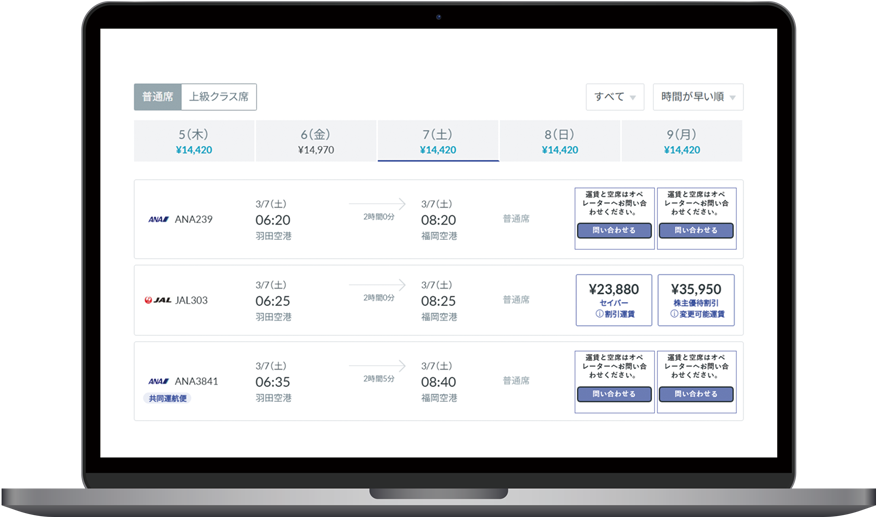Switch seat class to 普通席
This screenshot has height=517, width=879.
point(158,97)
